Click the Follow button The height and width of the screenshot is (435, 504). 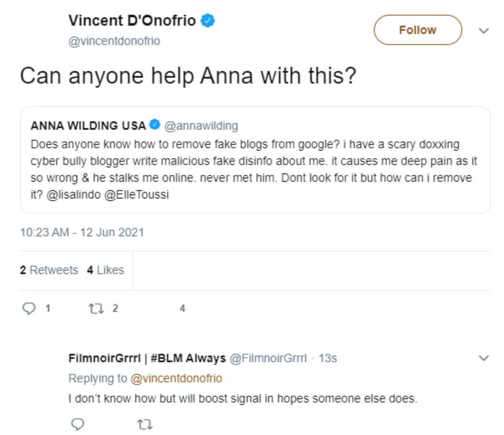[417, 30]
